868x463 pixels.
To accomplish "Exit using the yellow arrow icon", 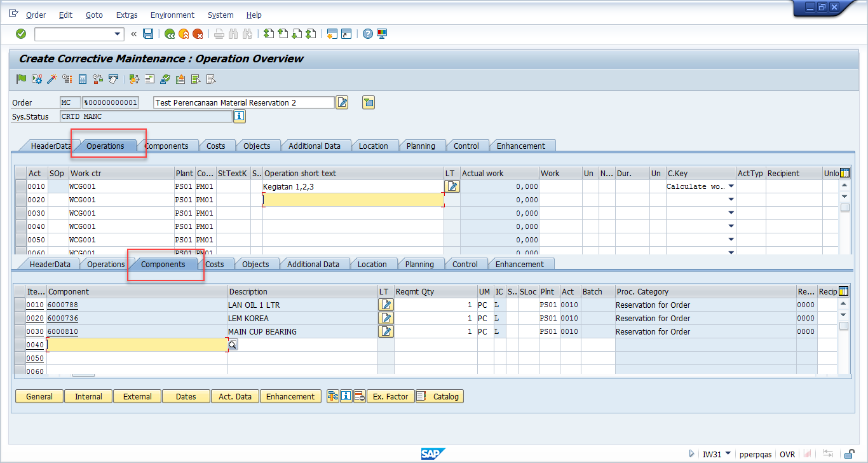I will [183, 34].
